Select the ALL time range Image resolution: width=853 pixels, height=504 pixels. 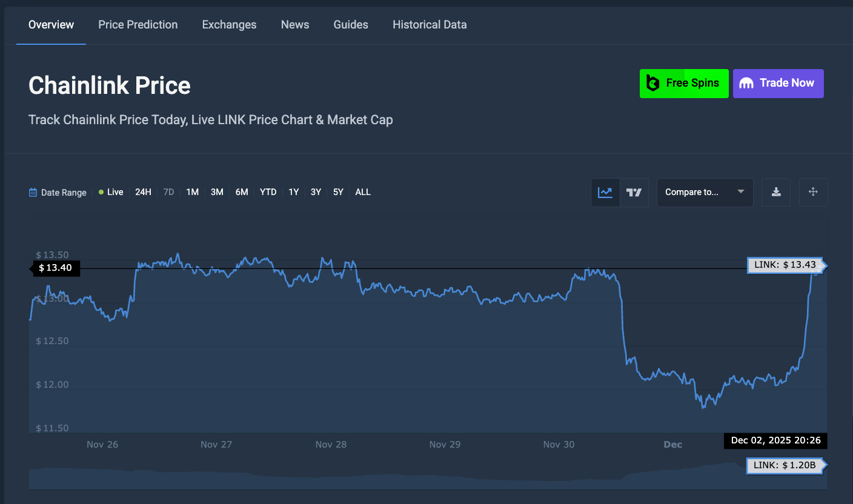[x=363, y=192]
